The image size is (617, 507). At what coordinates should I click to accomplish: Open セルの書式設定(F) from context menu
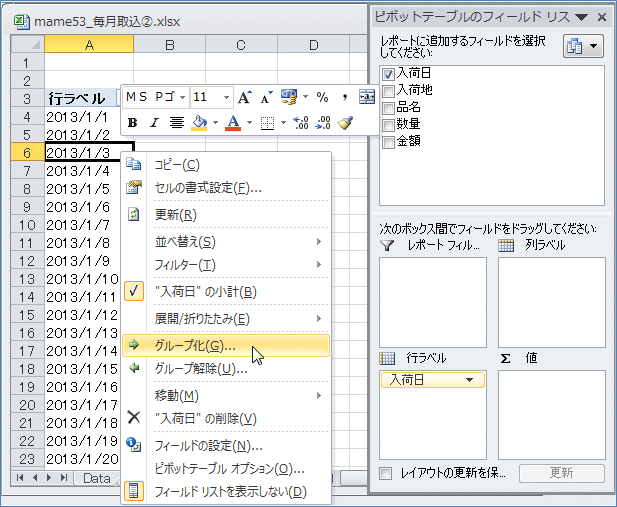tap(226, 188)
